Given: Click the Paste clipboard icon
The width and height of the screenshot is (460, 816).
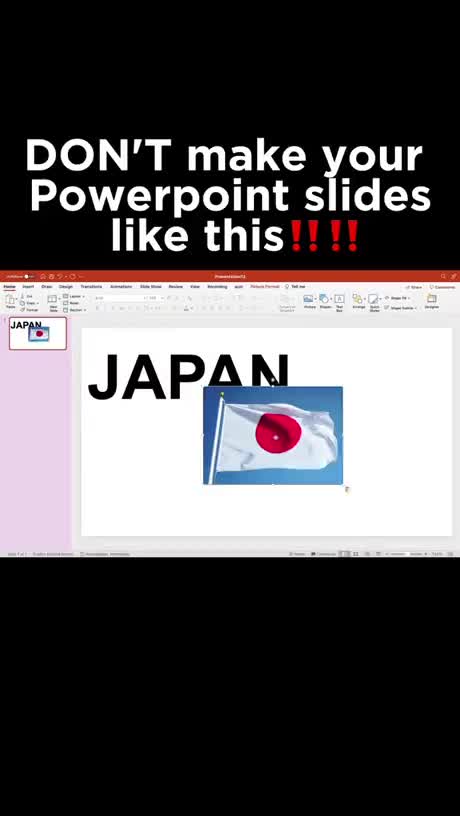Looking at the screenshot, I should (x=10, y=300).
